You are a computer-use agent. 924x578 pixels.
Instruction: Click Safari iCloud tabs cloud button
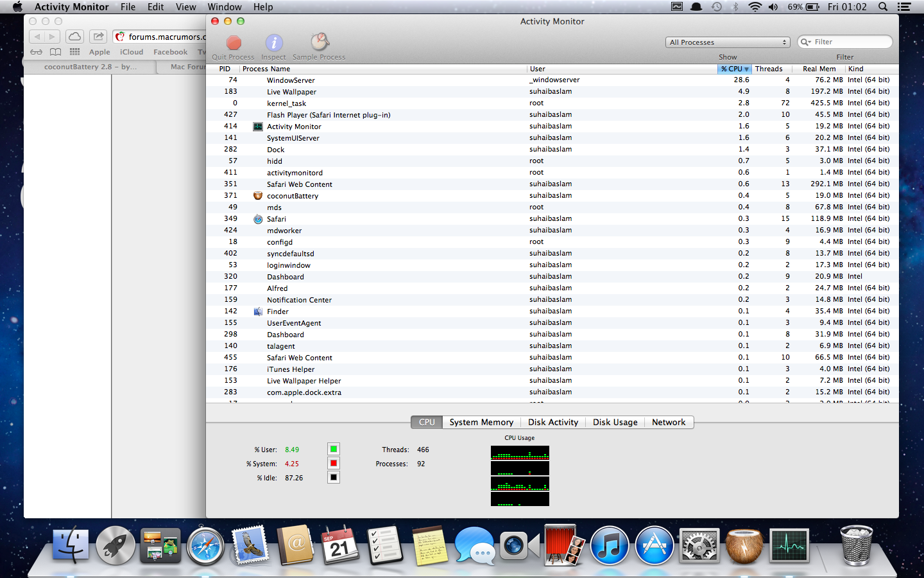point(75,37)
